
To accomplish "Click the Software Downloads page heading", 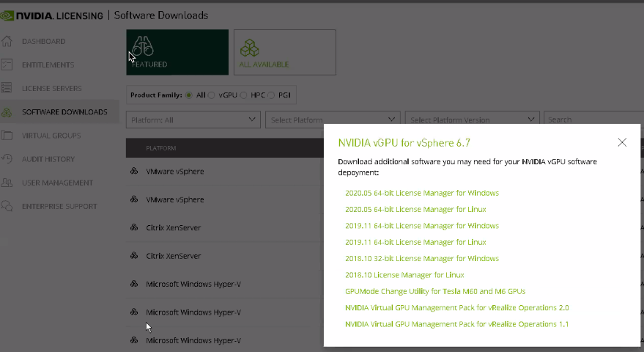I will pyautogui.click(x=161, y=15).
